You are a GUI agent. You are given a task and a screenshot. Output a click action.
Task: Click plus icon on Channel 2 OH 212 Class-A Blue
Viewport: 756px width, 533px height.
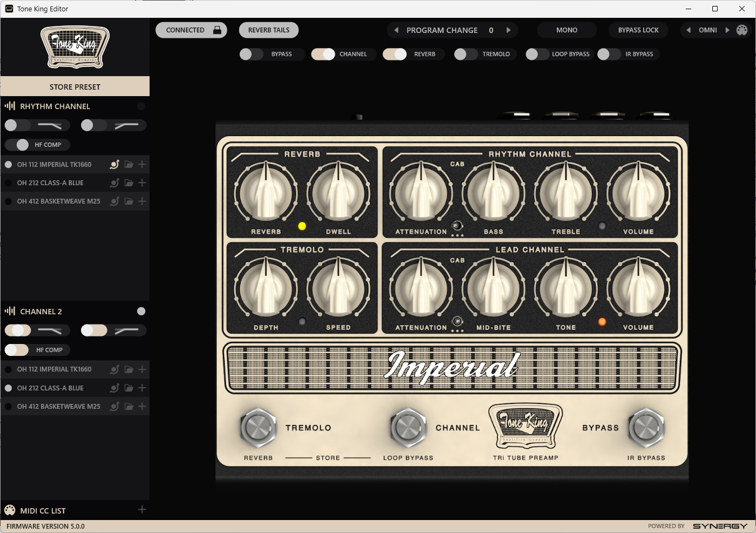tap(142, 388)
